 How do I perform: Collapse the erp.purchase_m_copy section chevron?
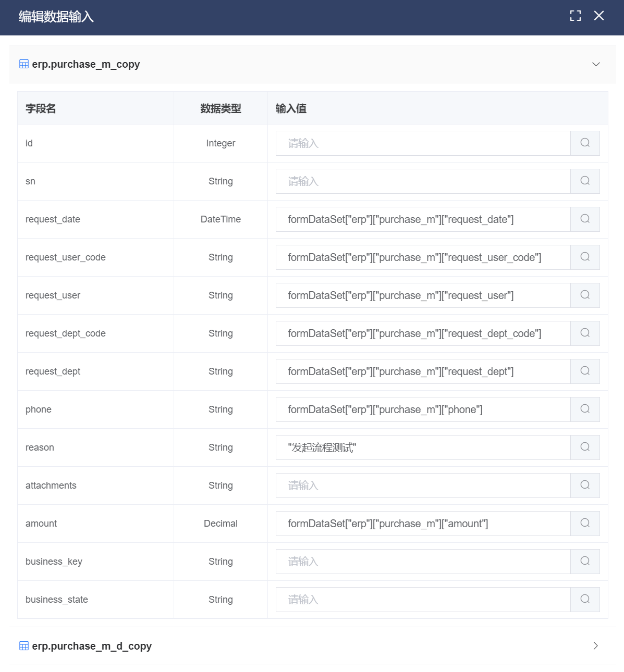[x=596, y=64]
